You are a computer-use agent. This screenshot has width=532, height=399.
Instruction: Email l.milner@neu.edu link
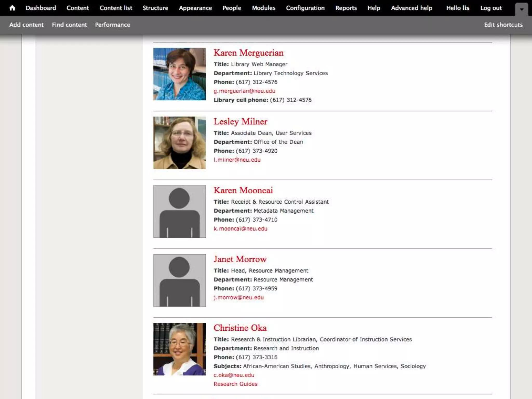click(x=237, y=160)
